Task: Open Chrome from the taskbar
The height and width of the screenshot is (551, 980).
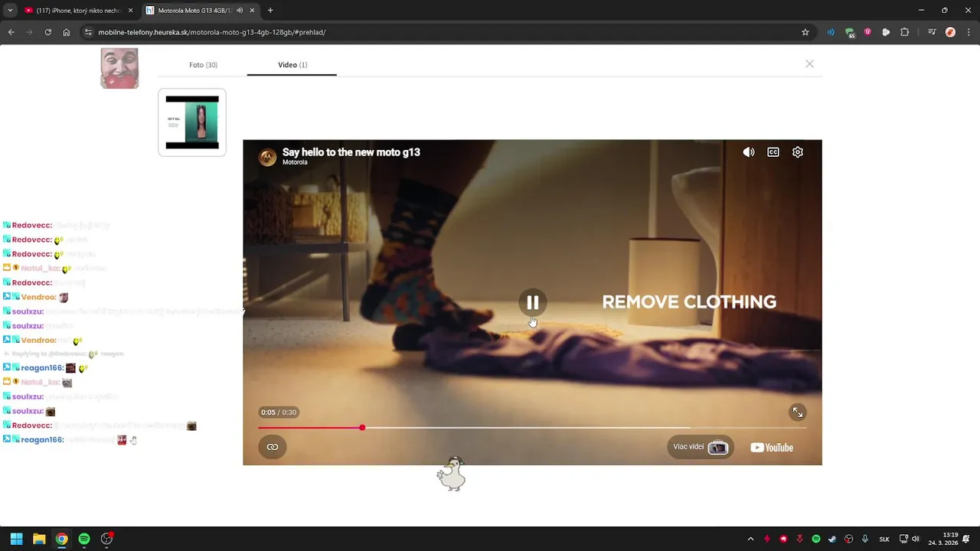Action: 61,539
